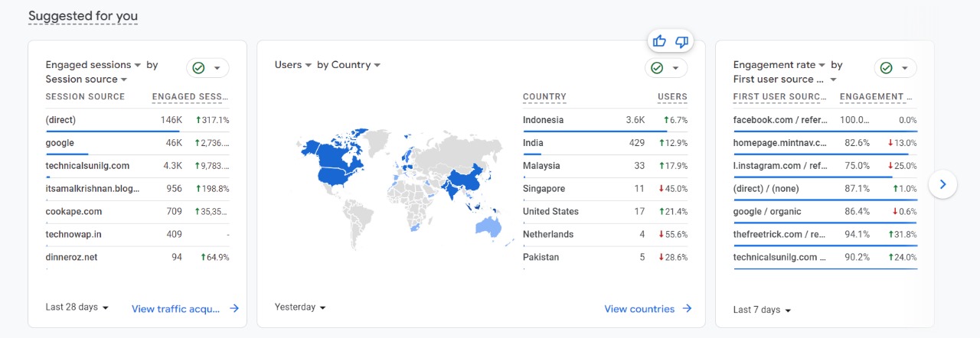Select the technicalsunilg.com row in Engagement rate card
This screenshot has height=338, width=980.
[825, 258]
